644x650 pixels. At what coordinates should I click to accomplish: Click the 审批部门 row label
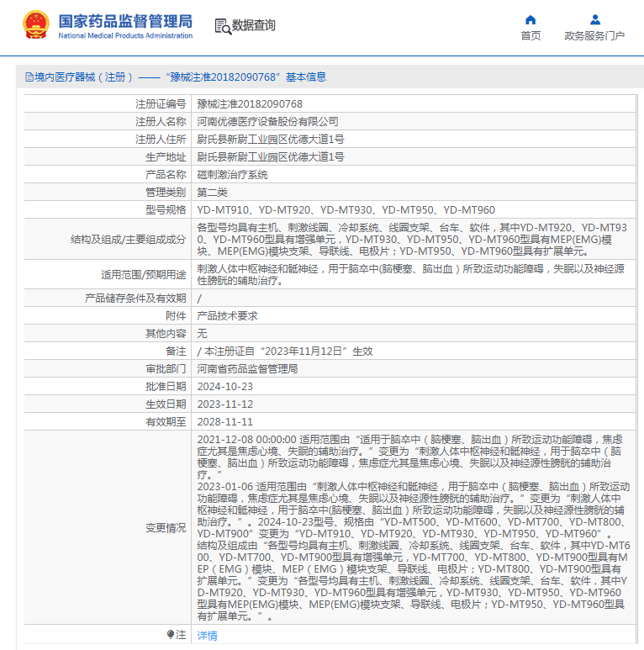point(166,369)
